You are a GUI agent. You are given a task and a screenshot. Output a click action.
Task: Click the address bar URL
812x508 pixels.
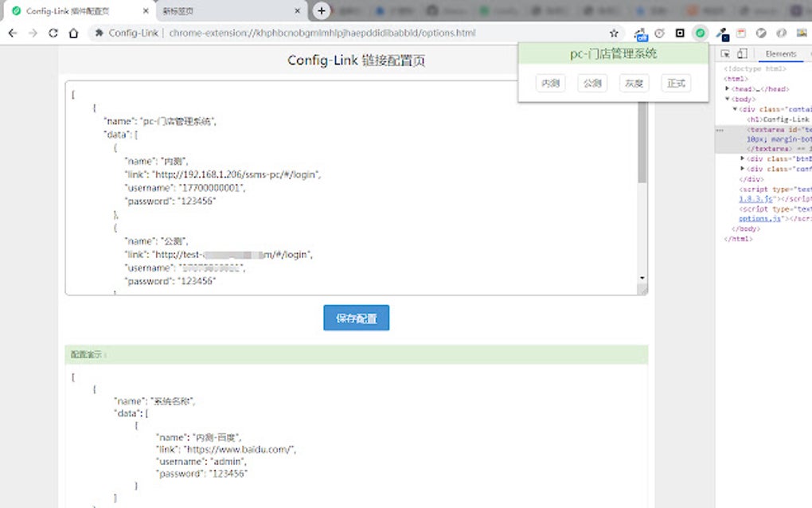point(322,33)
